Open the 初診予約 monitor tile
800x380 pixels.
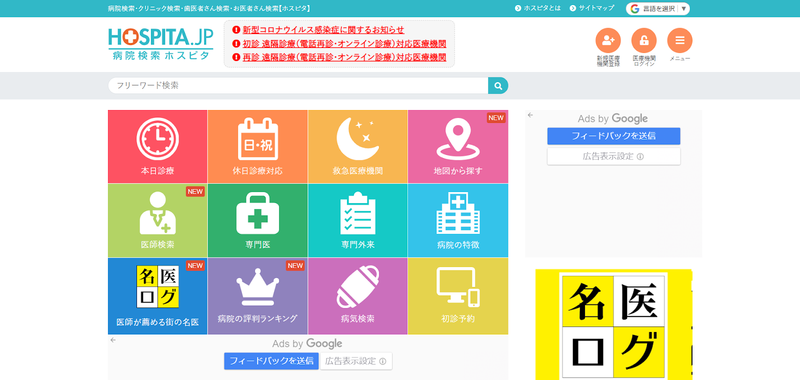click(458, 296)
